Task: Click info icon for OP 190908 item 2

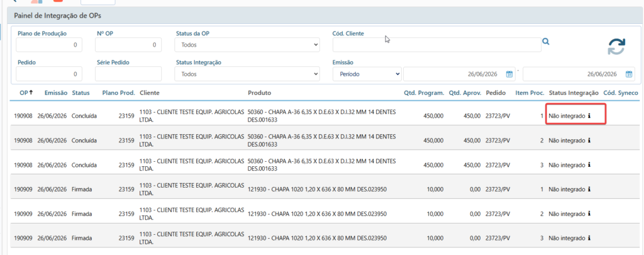Action: point(589,140)
